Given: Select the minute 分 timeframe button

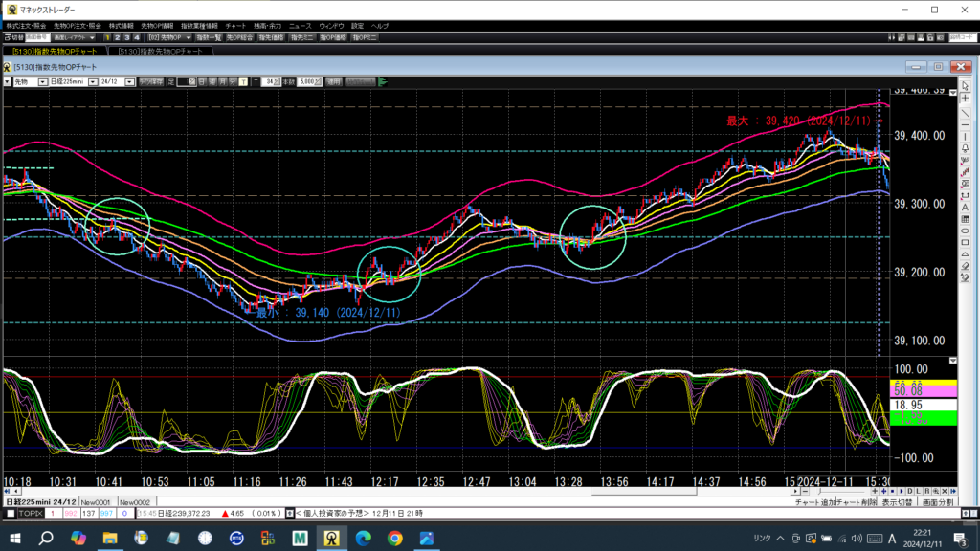Looking at the screenshot, I should (233, 82).
